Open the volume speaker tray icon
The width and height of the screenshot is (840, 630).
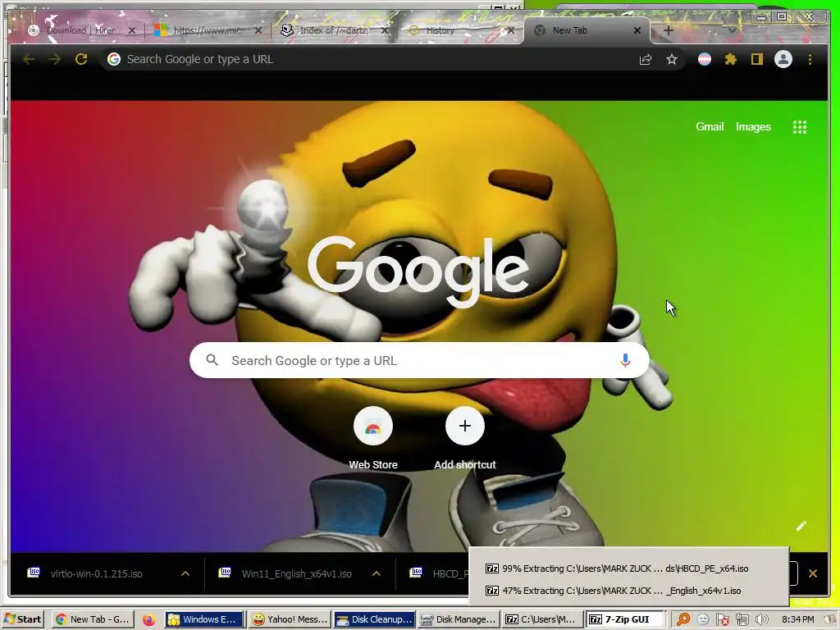[x=761, y=620]
